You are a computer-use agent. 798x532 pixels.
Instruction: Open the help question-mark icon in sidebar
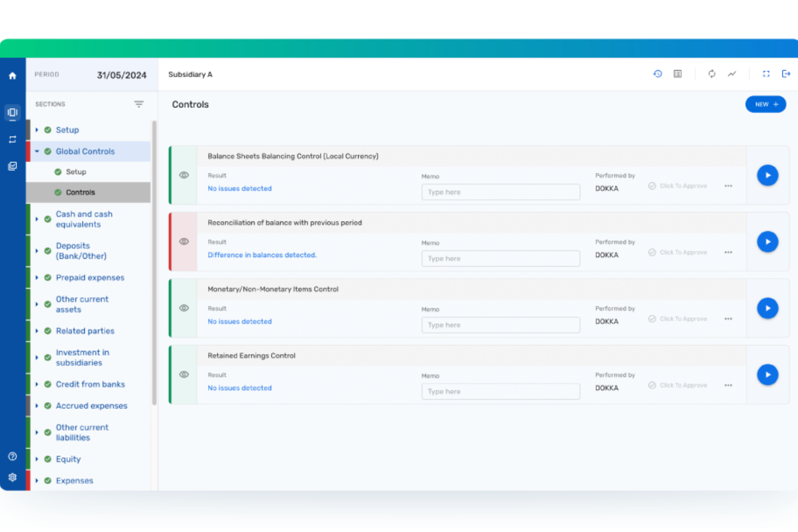[x=12, y=455]
